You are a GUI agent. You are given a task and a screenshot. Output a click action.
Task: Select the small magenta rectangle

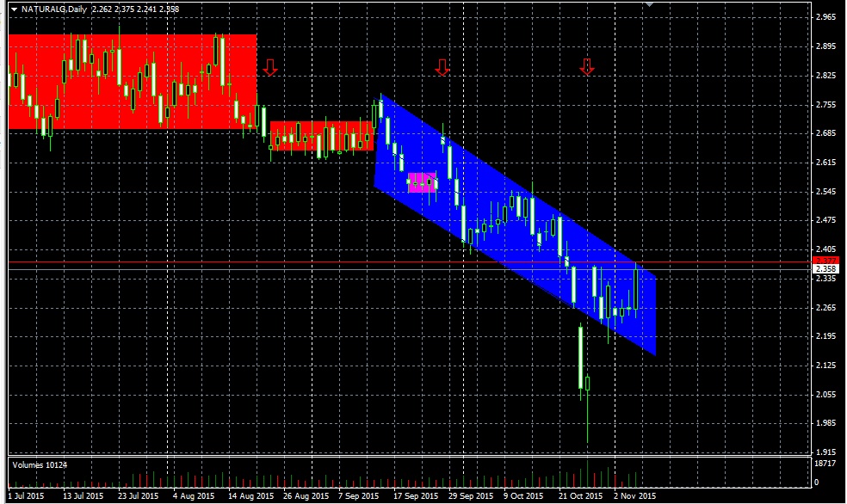422,181
